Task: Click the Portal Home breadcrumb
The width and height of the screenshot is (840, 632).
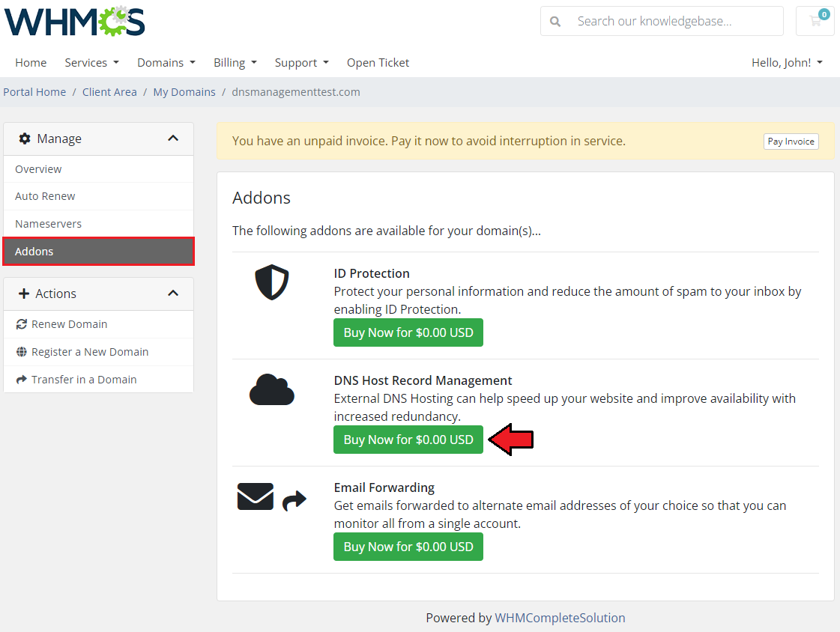Action: point(34,92)
